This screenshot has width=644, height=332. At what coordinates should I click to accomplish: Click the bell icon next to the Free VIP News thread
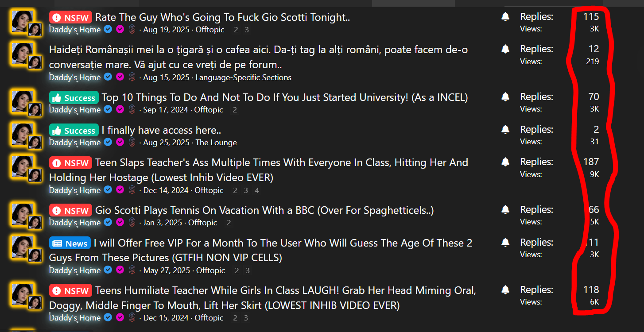505,243
